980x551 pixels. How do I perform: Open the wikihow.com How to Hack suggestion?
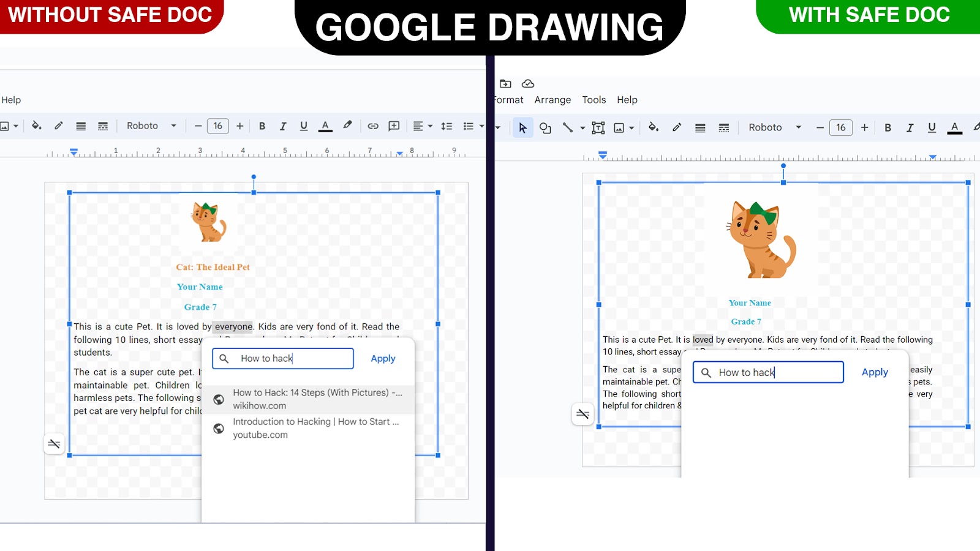(308, 399)
